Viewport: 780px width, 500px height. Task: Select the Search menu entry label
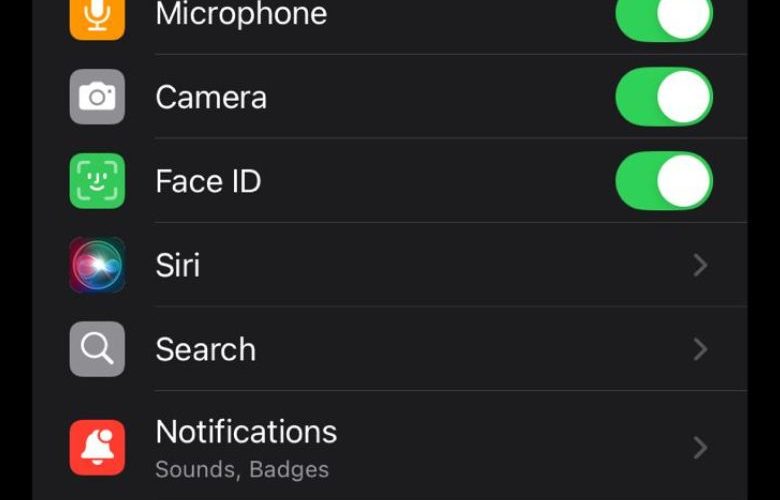pos(206,349)
